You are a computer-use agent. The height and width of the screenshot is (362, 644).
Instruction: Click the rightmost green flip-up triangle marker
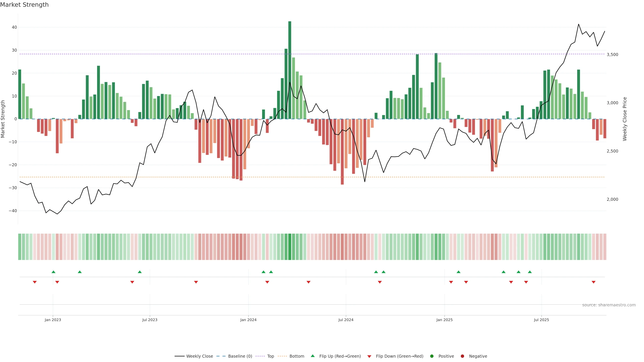point(530,272)
